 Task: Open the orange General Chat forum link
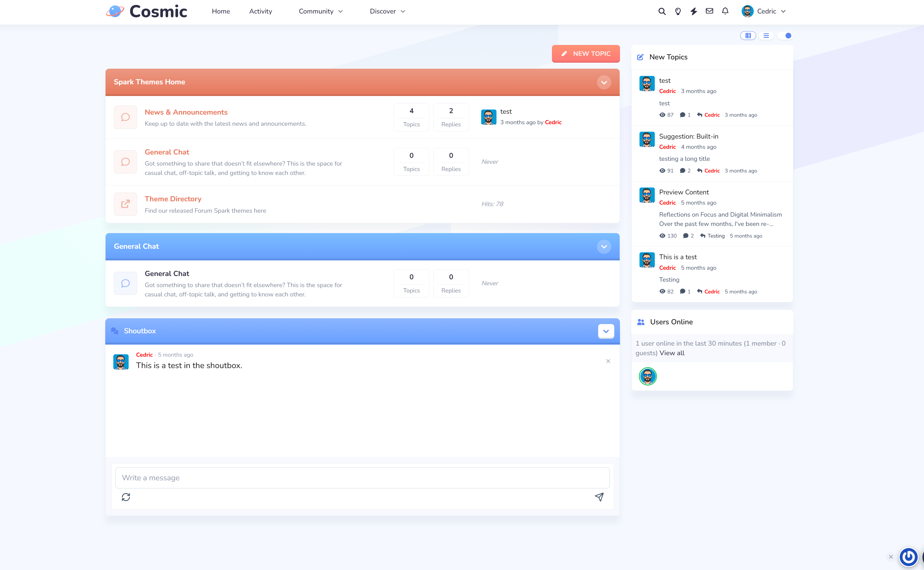[167, 152]
